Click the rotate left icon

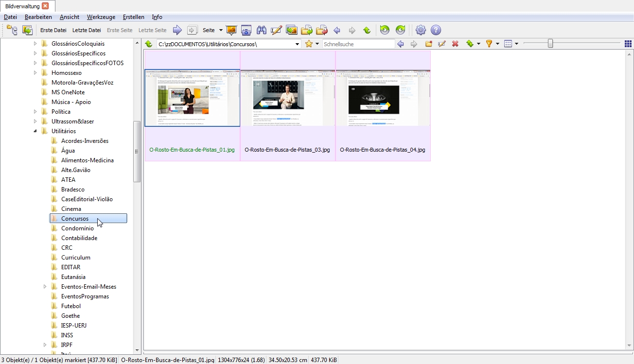click(x=385, y=30)
